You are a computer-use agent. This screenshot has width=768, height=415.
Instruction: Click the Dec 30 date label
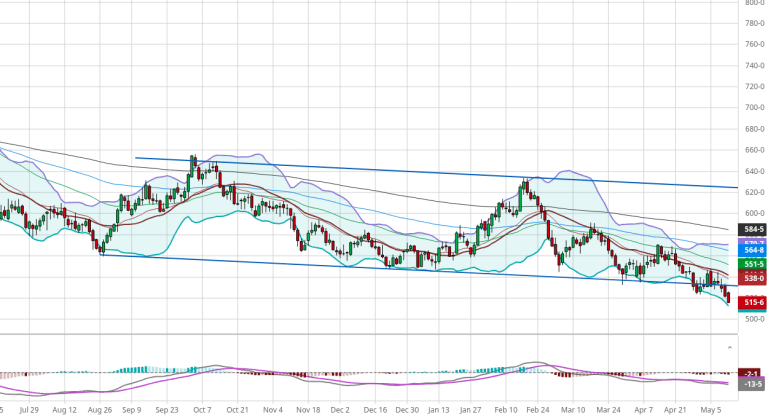[406, 409]
